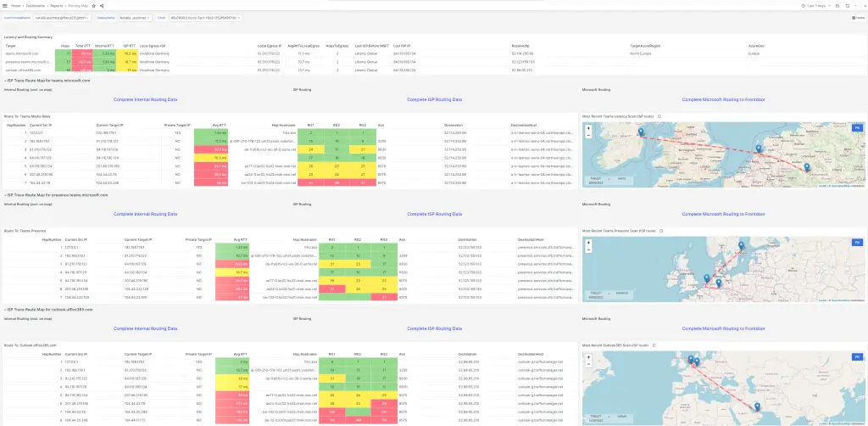The width and height of the screenshot is (868, 426).
Task: Collapse ISP Trace Route Map for presence.teams.microsoft.com row
Action: coord(56,195)
